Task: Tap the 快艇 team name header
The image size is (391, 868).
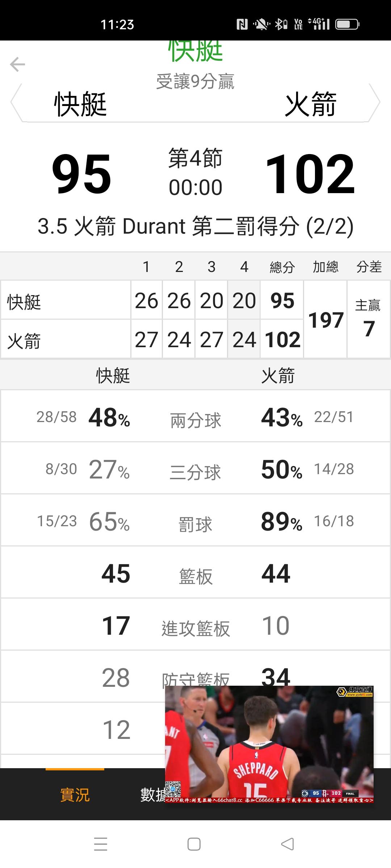Action: tap(80, 104)
